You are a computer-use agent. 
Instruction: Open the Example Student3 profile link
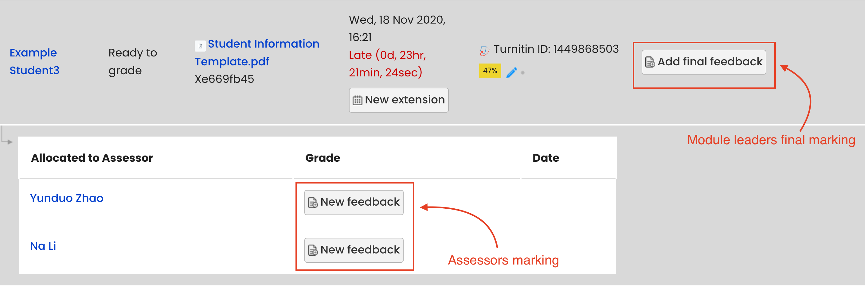[x=34, y=62]
